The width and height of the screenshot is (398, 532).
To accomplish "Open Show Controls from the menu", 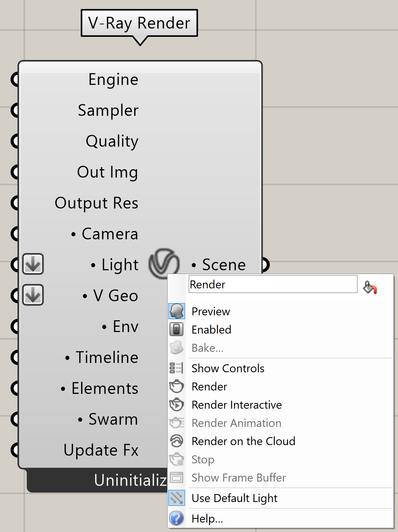I will 280,368.
